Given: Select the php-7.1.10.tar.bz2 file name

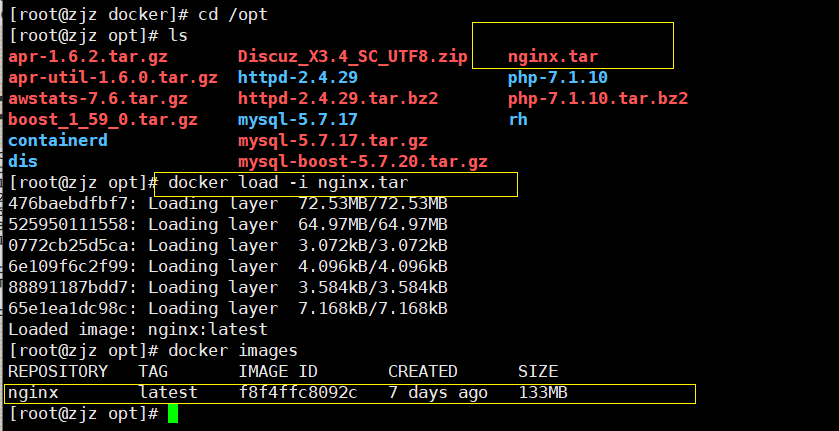Looking at the screenshot, I should coord(598,99).
